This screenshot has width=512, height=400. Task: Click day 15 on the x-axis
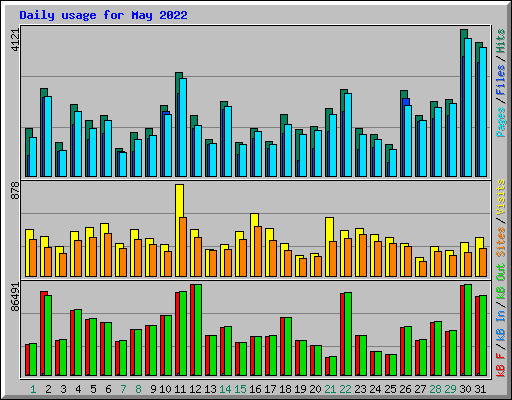click(240, 389)
